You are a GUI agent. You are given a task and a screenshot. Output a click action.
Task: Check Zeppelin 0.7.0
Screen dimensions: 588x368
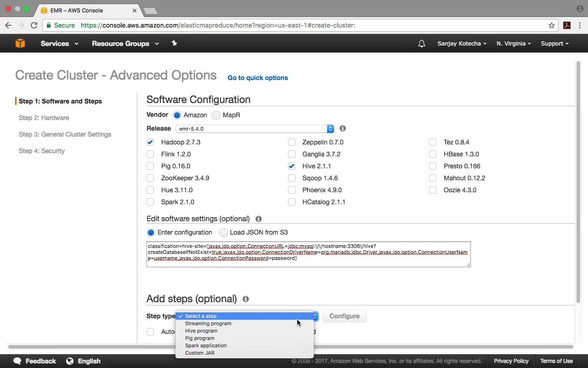pyautogui.click(x=292, y=142)
